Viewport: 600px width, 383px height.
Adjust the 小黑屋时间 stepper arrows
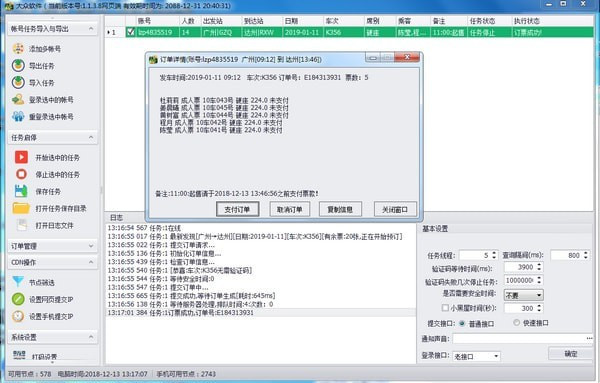[539, 308]
